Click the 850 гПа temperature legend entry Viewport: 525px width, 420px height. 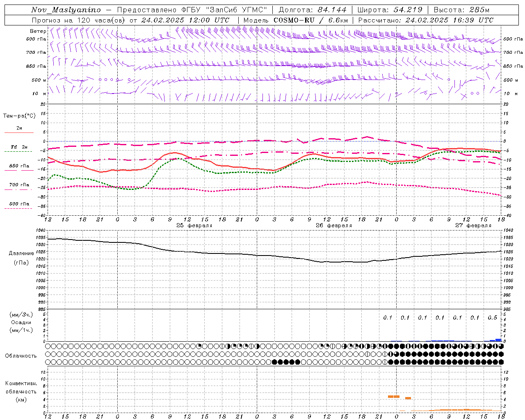[x=19, y=166]
